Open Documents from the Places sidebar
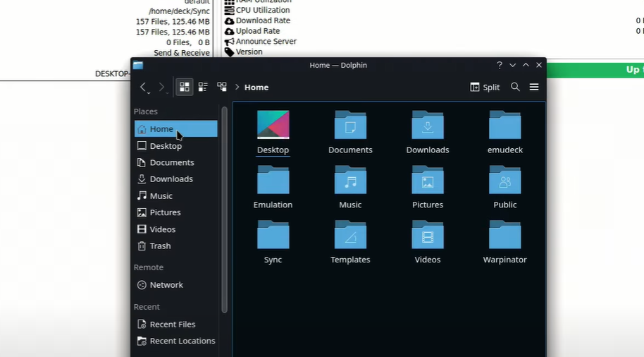The height and width of the screenshot is (357, 644). pyautogui.click(x=175, y=162)
